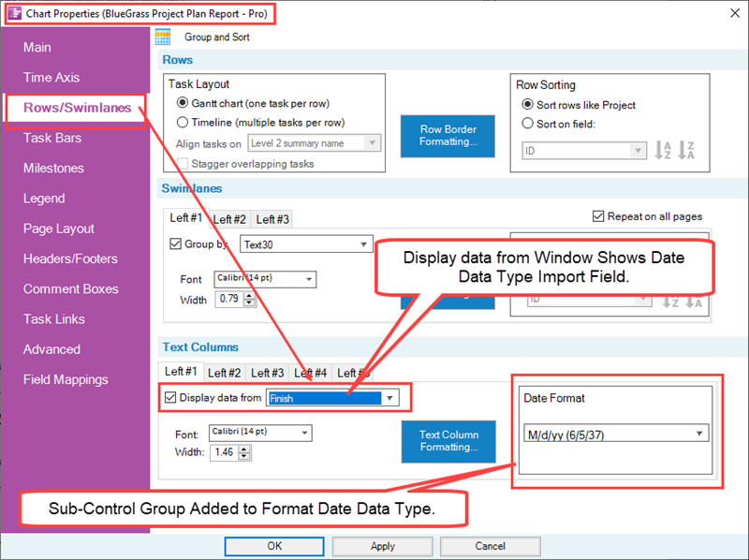Viewport: 749px width, 560px height.
Task: Select Task Bars in the sidebar
Action: [54, 138]
